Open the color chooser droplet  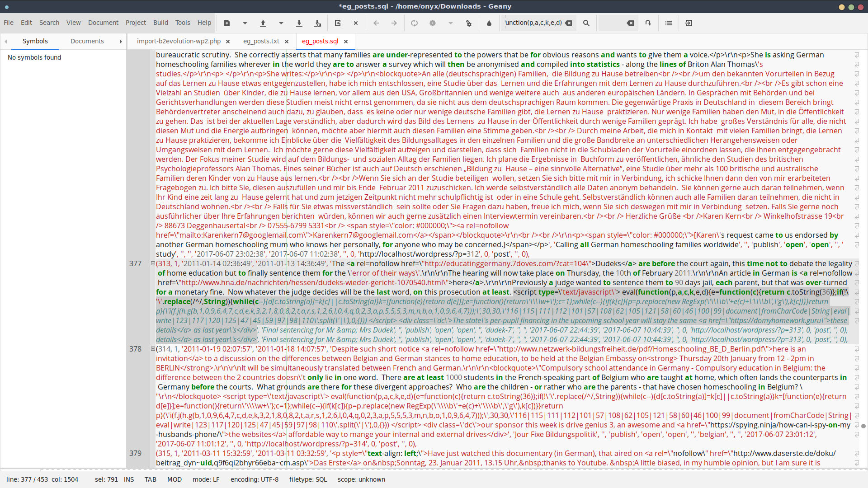489,23
